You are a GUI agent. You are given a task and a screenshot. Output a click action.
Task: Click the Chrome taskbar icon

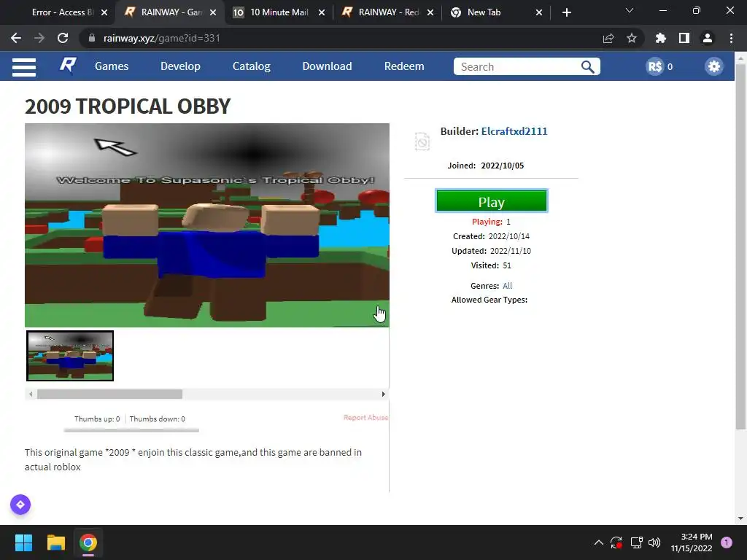click(x=88, y=542)
